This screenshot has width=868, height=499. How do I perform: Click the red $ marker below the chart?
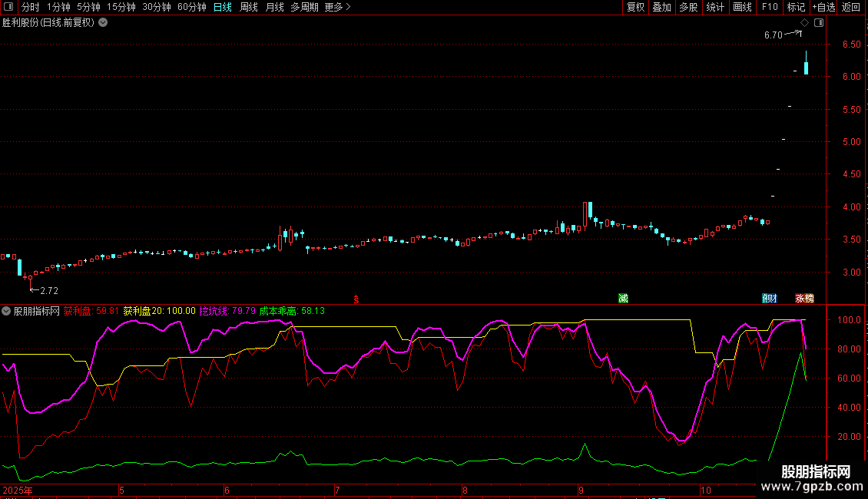pos(356,298)
